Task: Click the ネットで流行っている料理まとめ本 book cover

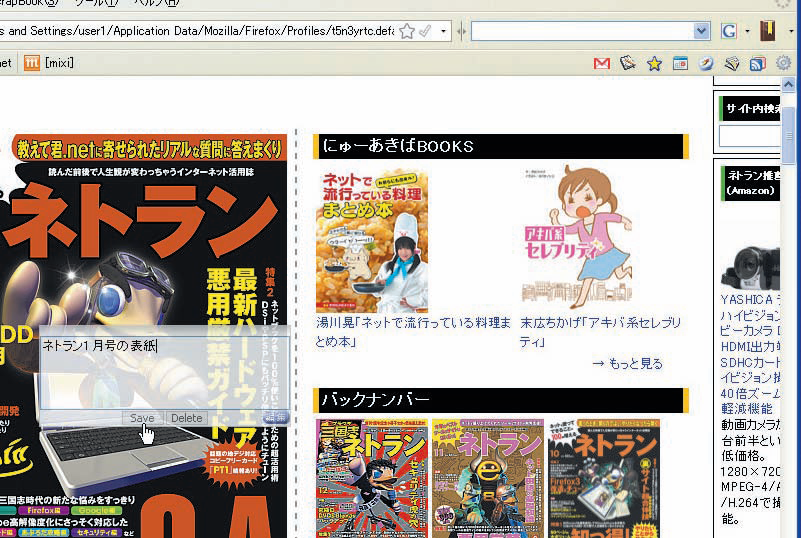Action: (371, 241)
